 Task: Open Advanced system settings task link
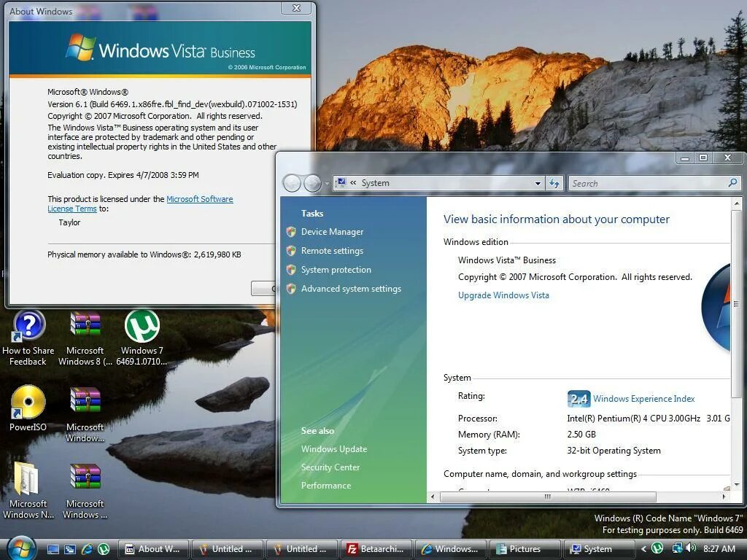pos(351,289)
